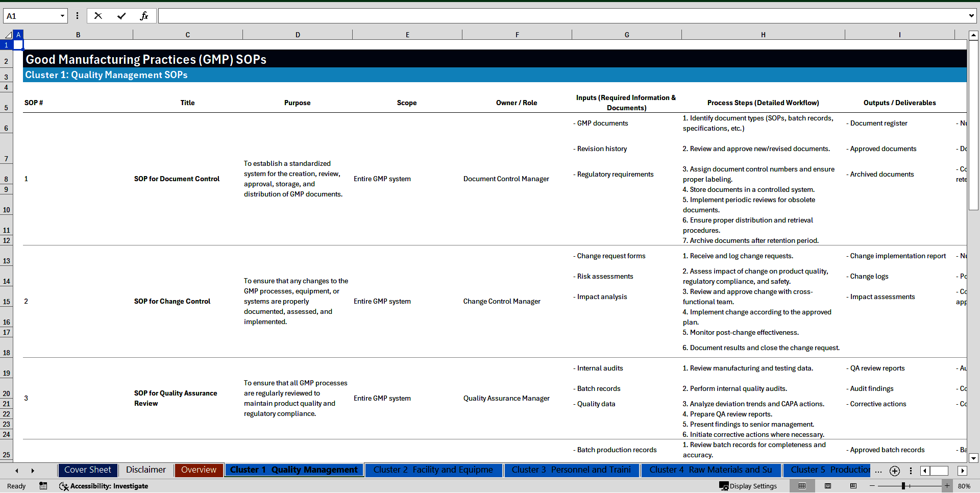Open the Name Box dropdown

point(62,16)
